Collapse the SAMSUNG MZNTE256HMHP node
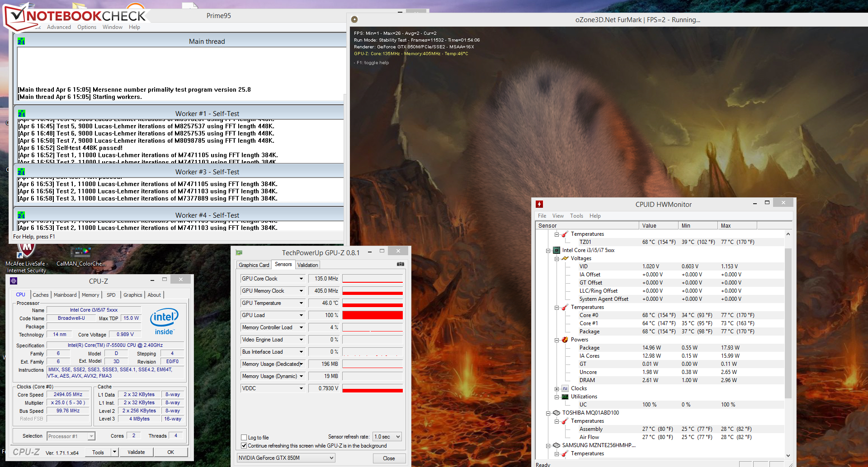Image resolution: width=868 pixels, height=467 pixels. coord(548,446)
